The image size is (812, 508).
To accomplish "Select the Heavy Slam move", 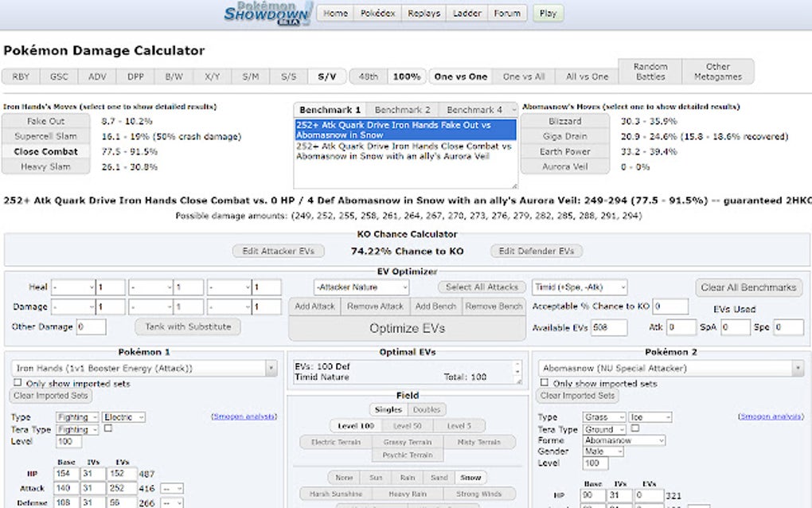I will (x=45, y=166).
